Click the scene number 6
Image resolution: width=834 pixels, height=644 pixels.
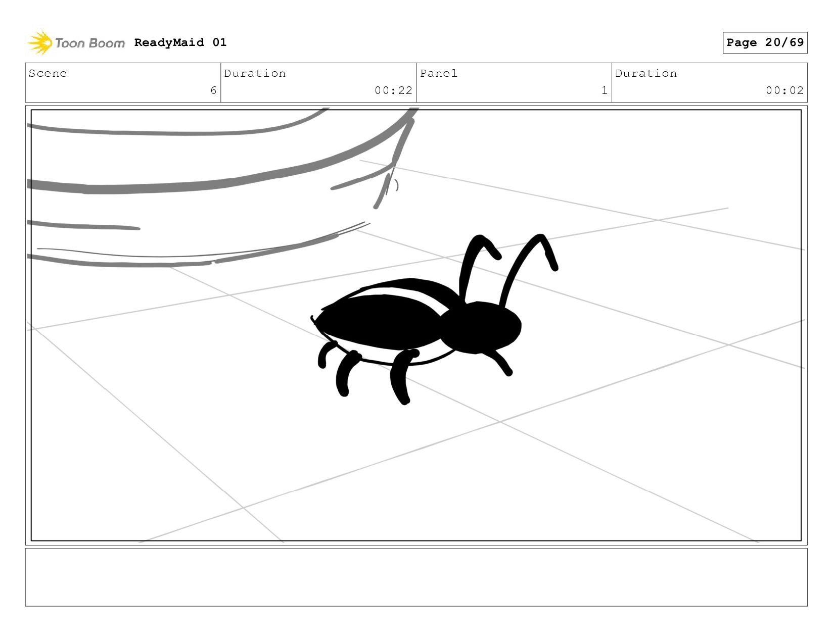[x=213, y=90]
